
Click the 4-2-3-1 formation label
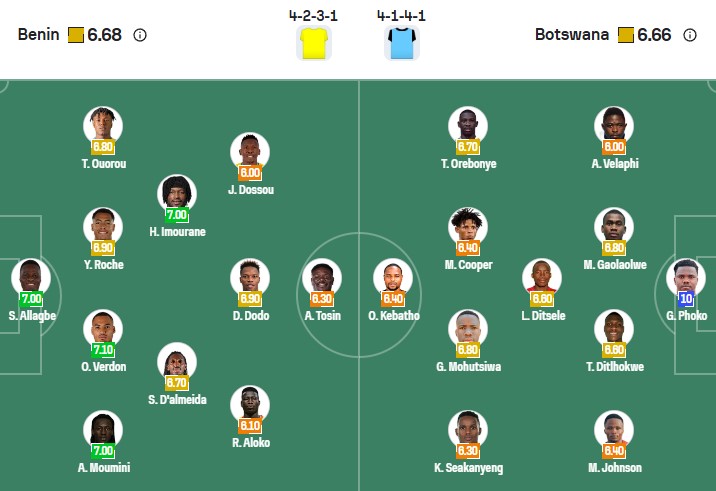pos(313,16)
